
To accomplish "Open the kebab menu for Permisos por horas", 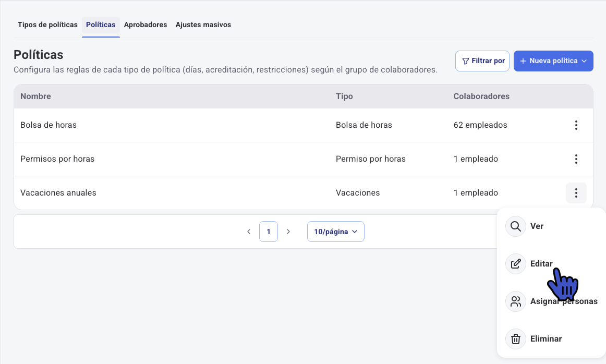I will pos(576,159).
